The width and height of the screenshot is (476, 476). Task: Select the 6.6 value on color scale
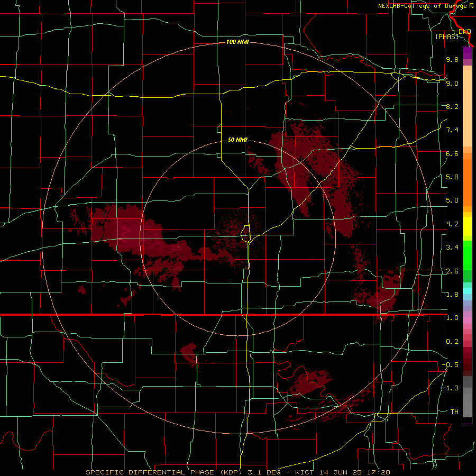point(452,153)
